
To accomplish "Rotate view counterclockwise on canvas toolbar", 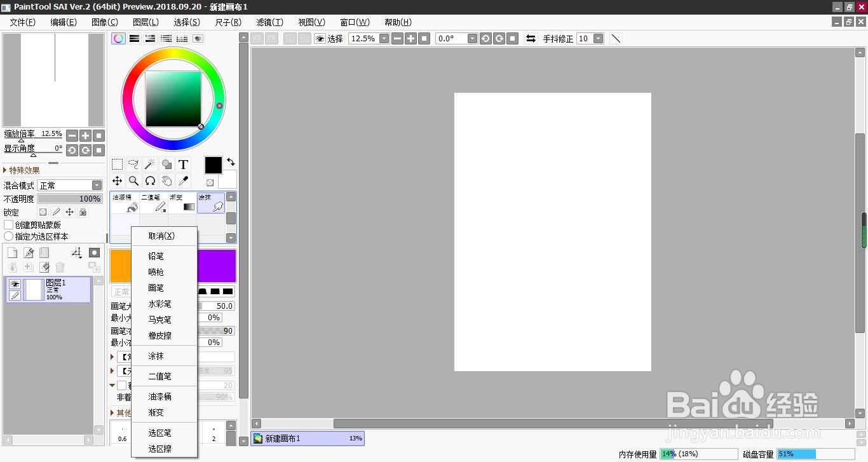I will [485, 39].
